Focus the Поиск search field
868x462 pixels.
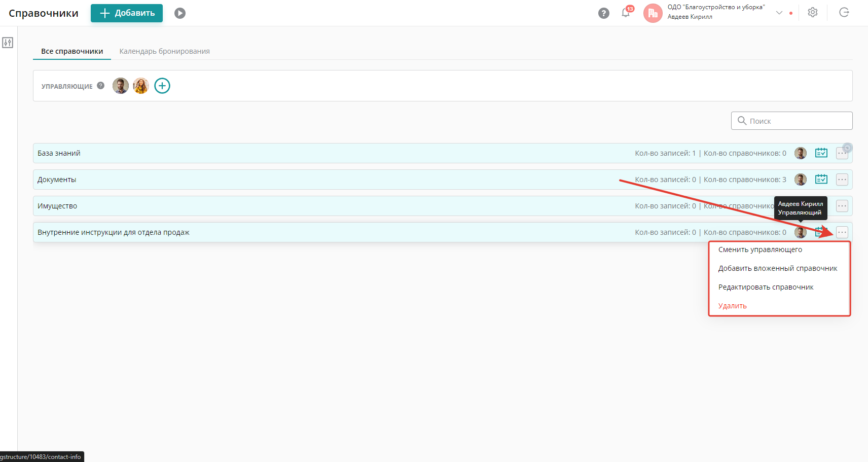coord(791,121)
